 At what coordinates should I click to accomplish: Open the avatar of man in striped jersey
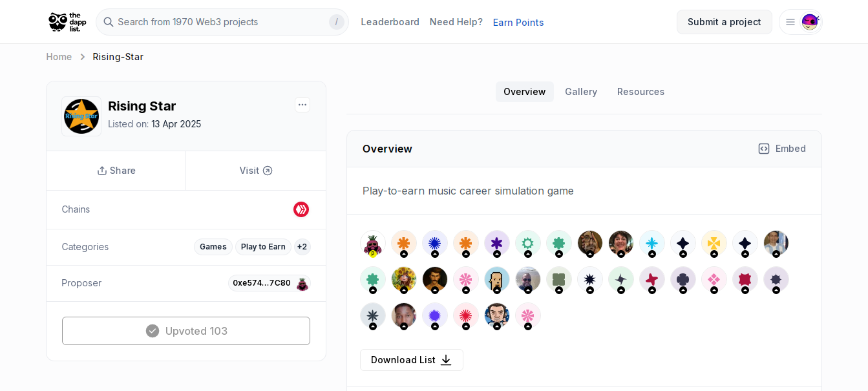click(x=776, y=244)
